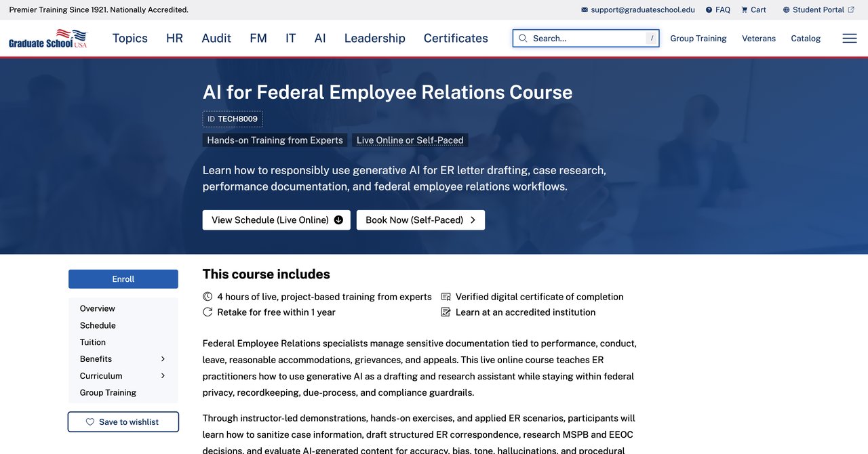Click the course ID TECH8009 badge
868x454 pixels.
tap(233, 119)
